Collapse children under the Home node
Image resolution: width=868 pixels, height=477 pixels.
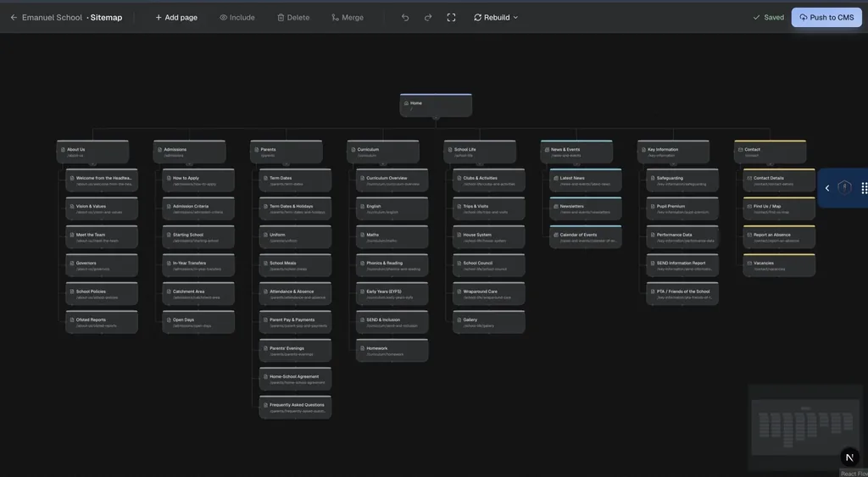(x=436, y=117)
